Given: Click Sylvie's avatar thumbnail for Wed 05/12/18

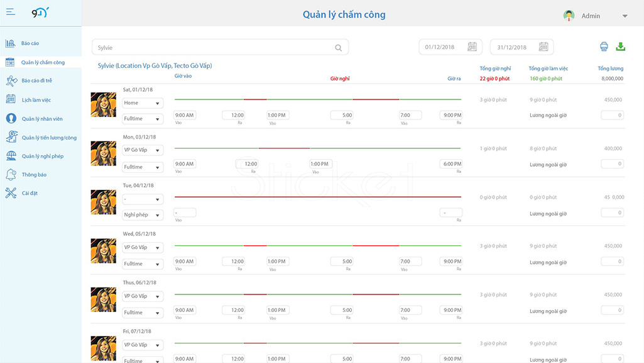Looking at the screenshot, I should [x=103, y=251].
